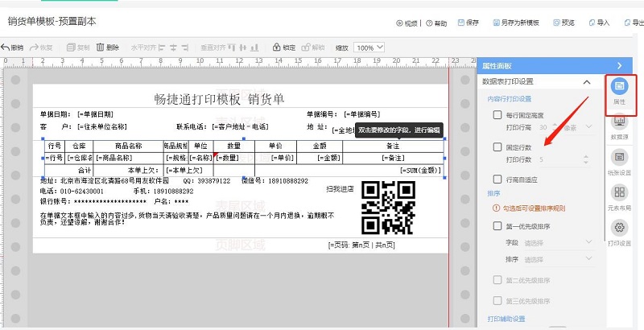Select the [=SUM(金额)] total cell
This screenshot has width=644, height=330.
[x=349, y=170]
